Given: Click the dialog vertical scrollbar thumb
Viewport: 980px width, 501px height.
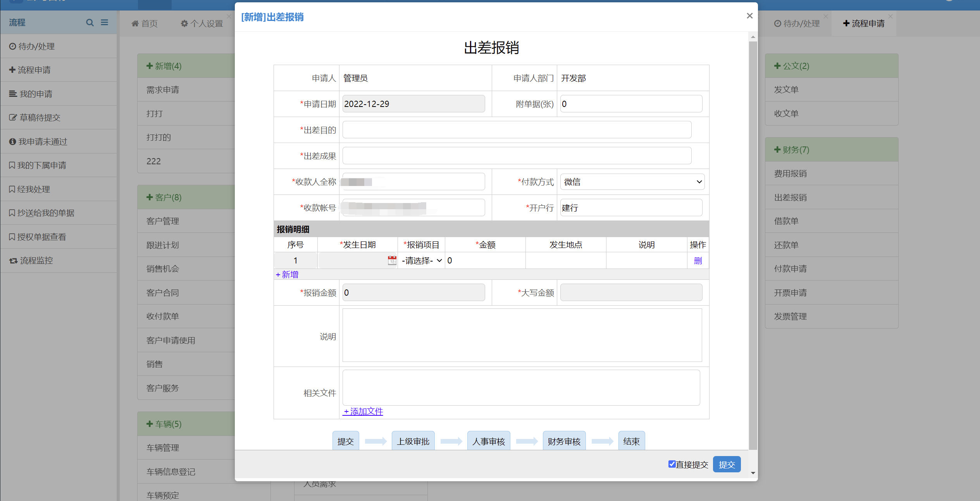Looking at the screenshot, I should (x=753, y=246).
